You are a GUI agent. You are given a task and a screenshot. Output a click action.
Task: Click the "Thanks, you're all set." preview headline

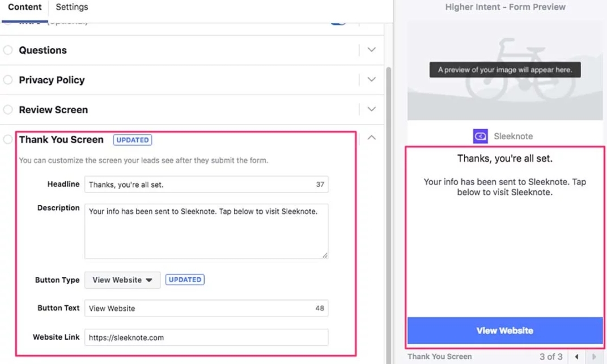[505, 159]
